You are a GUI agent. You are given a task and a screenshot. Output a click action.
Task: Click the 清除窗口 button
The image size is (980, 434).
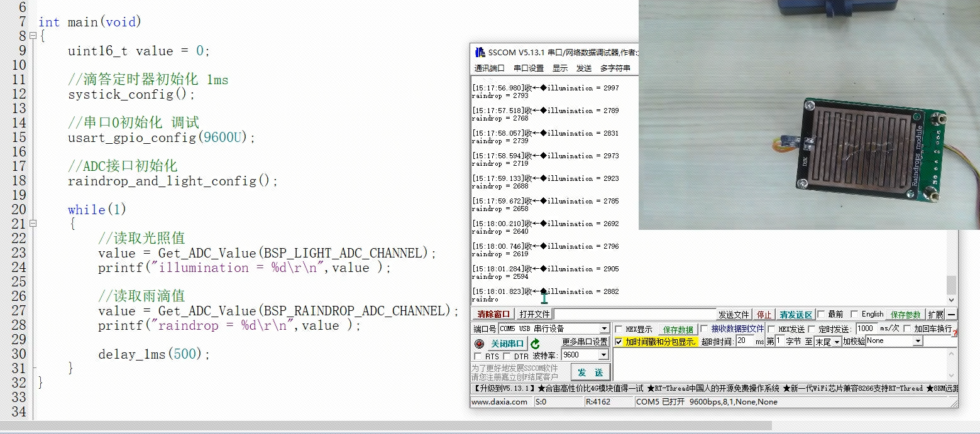tap(493, 314)
